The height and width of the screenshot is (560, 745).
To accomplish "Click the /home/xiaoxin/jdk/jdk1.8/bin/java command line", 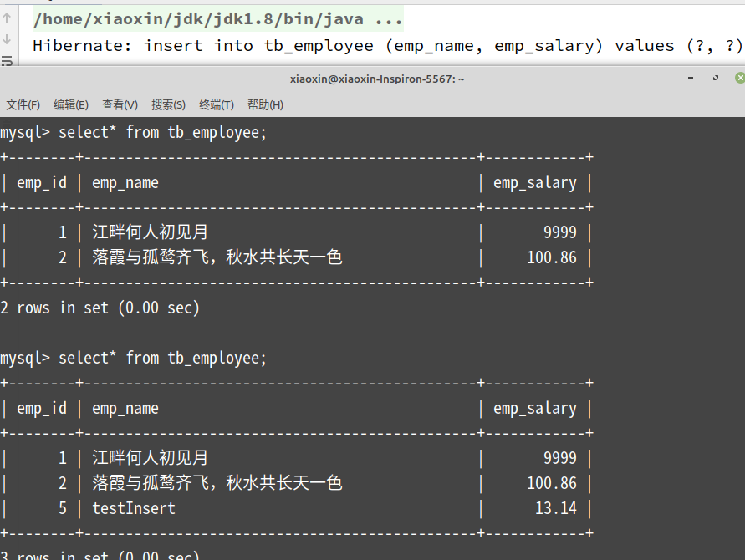I will tap(217, 19).
